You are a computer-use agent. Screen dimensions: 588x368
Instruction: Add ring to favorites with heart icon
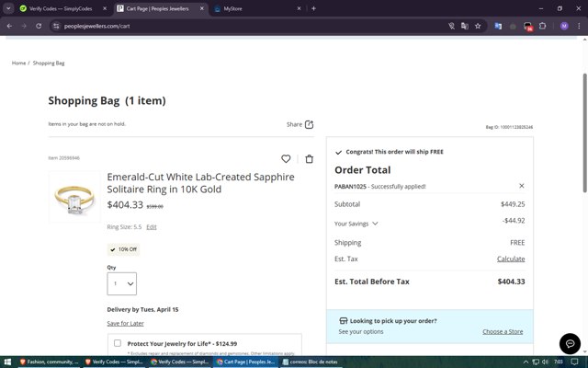286,159
